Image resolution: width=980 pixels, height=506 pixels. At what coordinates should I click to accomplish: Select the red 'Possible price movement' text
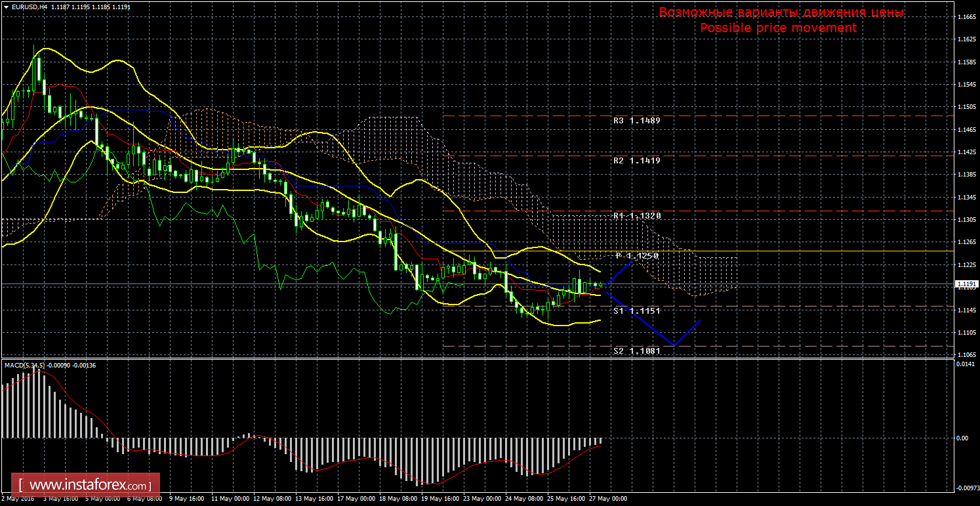pos(778,28)
